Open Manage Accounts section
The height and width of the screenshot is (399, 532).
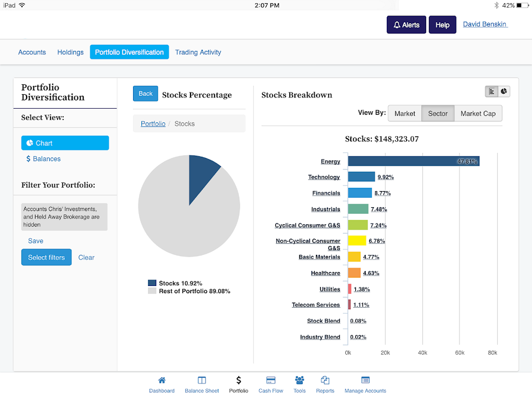pyautogui.click(x=365, y=385)
